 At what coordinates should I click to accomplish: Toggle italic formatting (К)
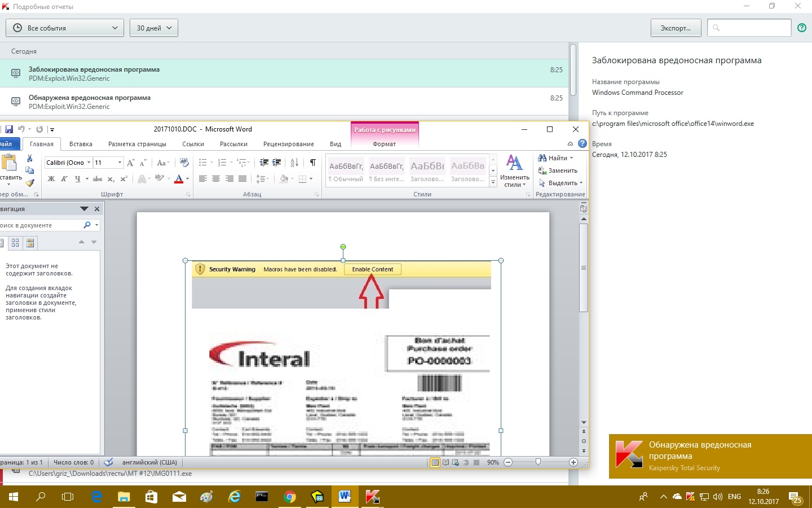(64, 179)
